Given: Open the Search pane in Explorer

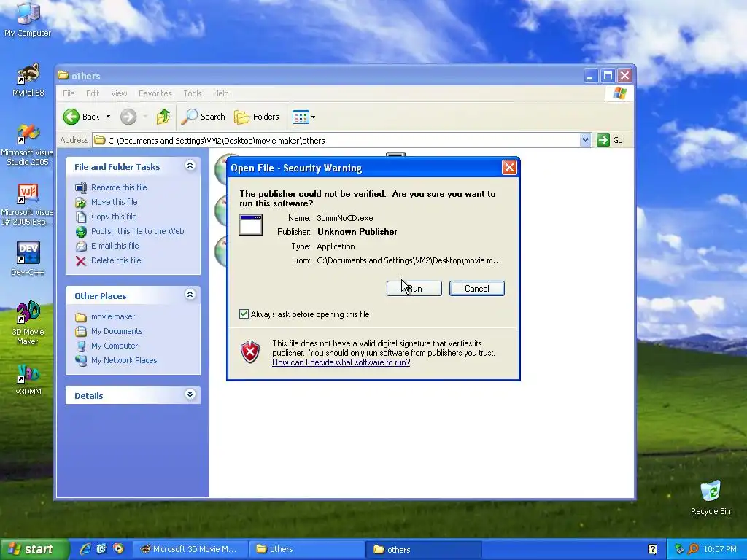Looking at the screenshot, I should (x=204, y=117).
